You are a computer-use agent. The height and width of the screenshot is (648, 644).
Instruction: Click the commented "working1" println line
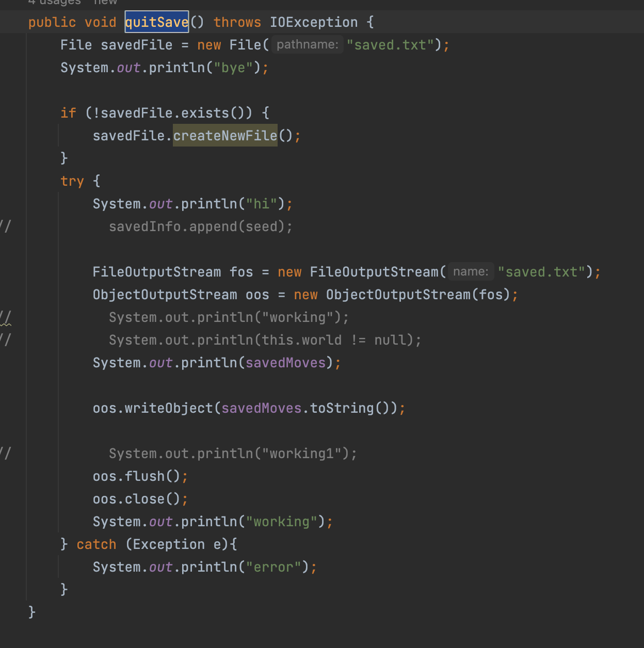(232, 453)
